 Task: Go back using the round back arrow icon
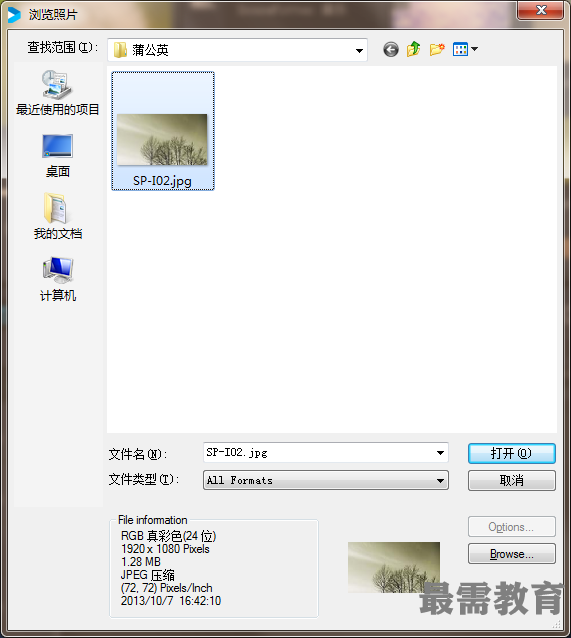click(391, 50)
